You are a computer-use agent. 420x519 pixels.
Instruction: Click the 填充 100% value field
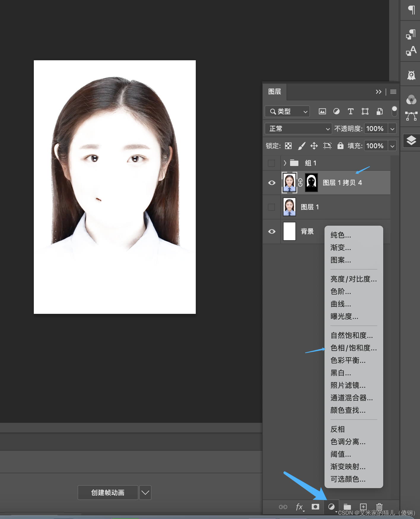[x=376, y=146]
